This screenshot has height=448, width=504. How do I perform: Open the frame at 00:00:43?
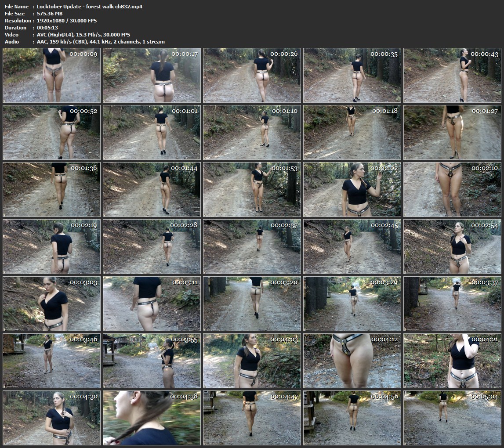(453, 76)
